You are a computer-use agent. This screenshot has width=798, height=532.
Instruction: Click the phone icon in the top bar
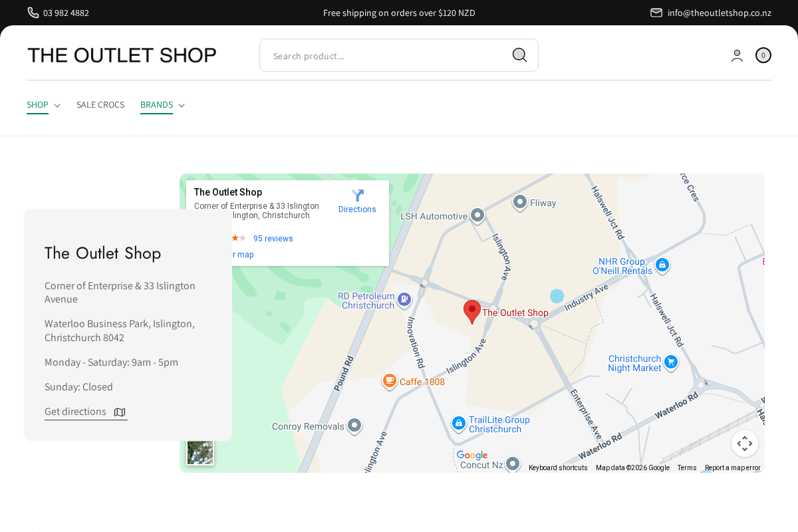click(x=33, y=13)
